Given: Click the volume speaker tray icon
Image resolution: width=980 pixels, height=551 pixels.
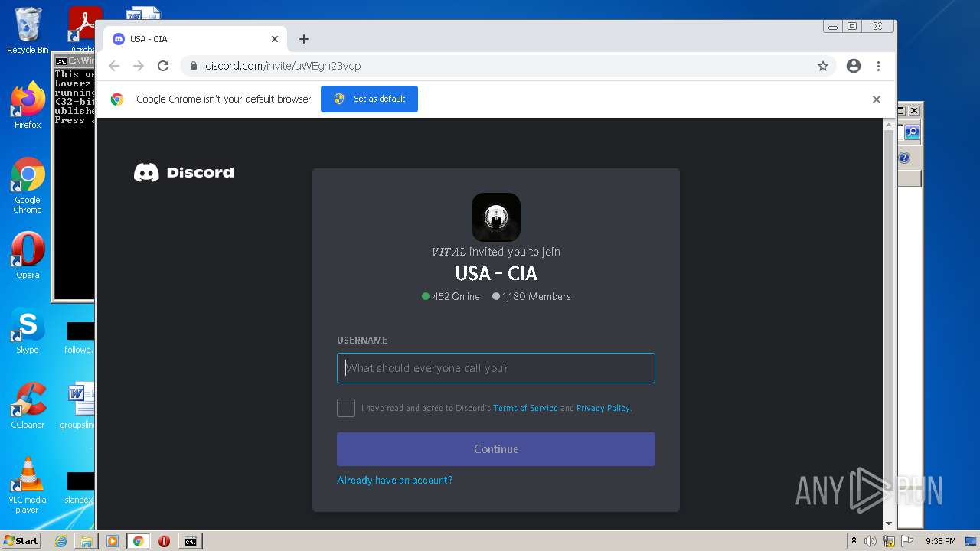Looking at the screenshot, I should tap(871, 541).
